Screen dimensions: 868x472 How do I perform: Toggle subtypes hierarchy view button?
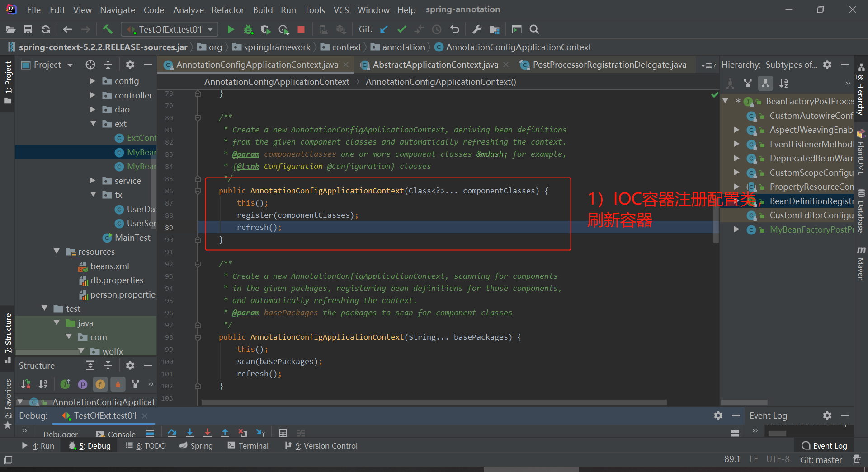765,84
